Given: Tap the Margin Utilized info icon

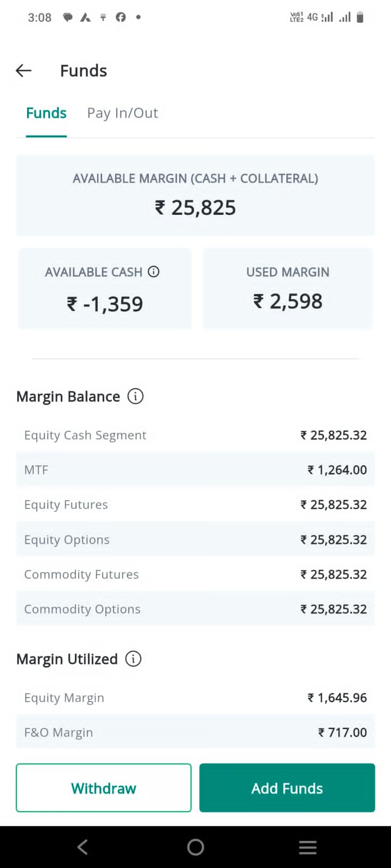Looking at the screenshot, I should tap(133, 659).
